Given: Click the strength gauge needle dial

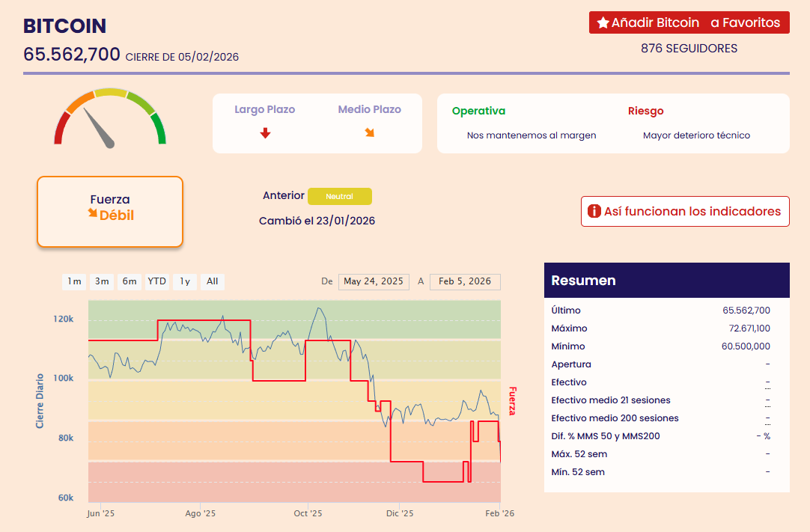Looking at the screenshot, I should click(110, 118).
